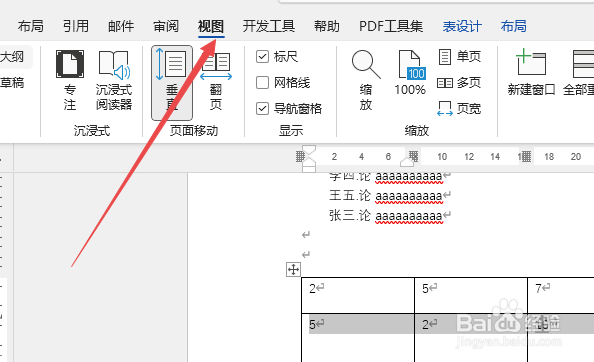Image resolution: width=594 pixels, height=362 pixels.
Task: Open the Focus (专注) mode
Action: click(70, 80)
